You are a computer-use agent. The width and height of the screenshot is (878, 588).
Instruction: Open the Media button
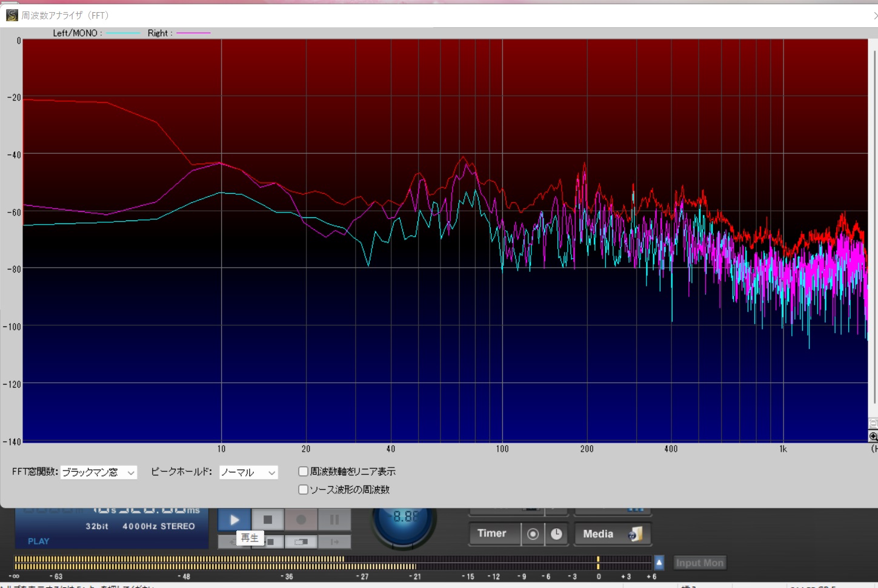click(x=612, y=534)
